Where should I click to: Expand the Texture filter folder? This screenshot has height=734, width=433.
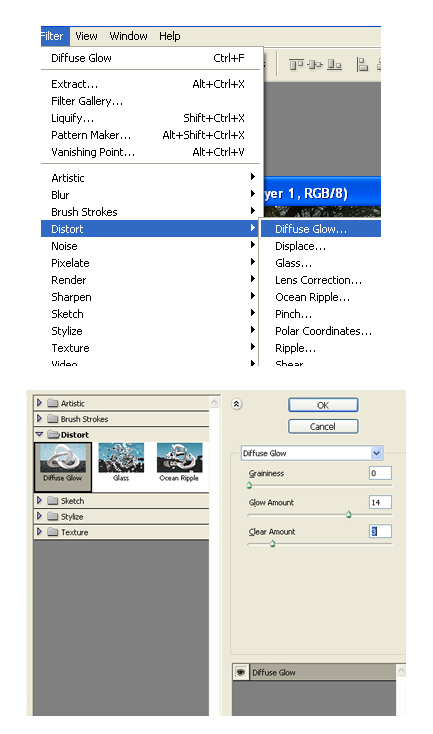tap(39, 532)
